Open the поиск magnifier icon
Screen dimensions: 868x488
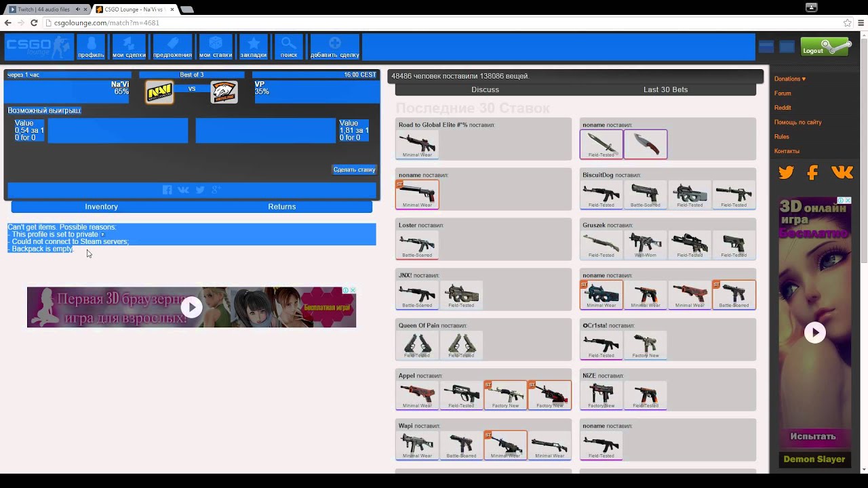tap(289, 46)
